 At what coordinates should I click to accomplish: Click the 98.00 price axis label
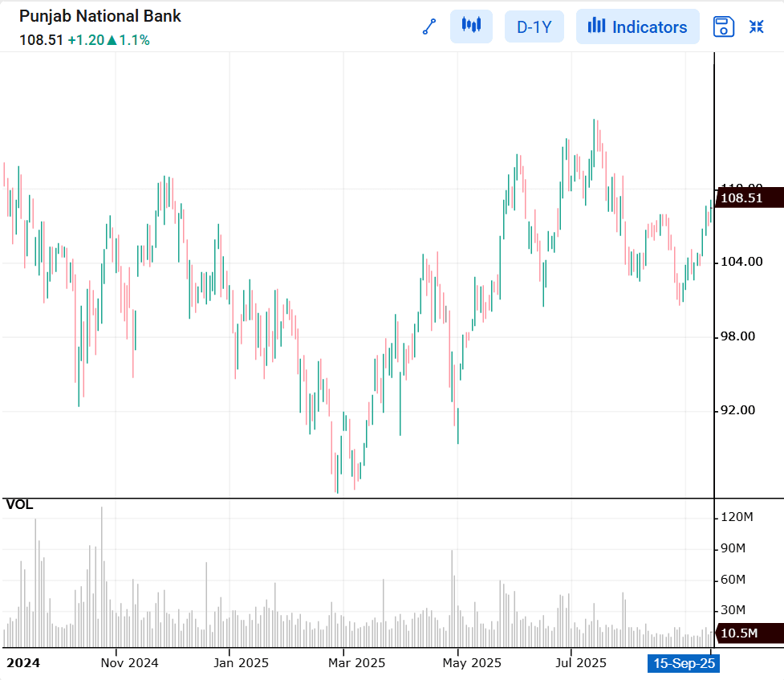[738, 336]
